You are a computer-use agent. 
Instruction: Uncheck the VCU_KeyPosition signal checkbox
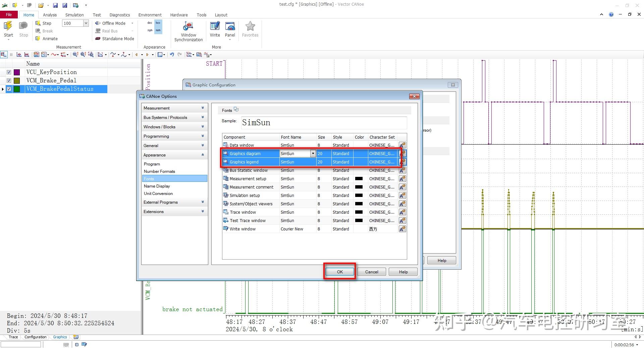point(9,72)
